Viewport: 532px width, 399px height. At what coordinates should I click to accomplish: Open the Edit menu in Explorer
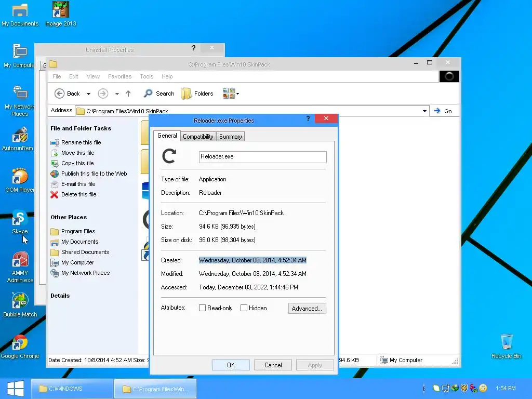74,76
